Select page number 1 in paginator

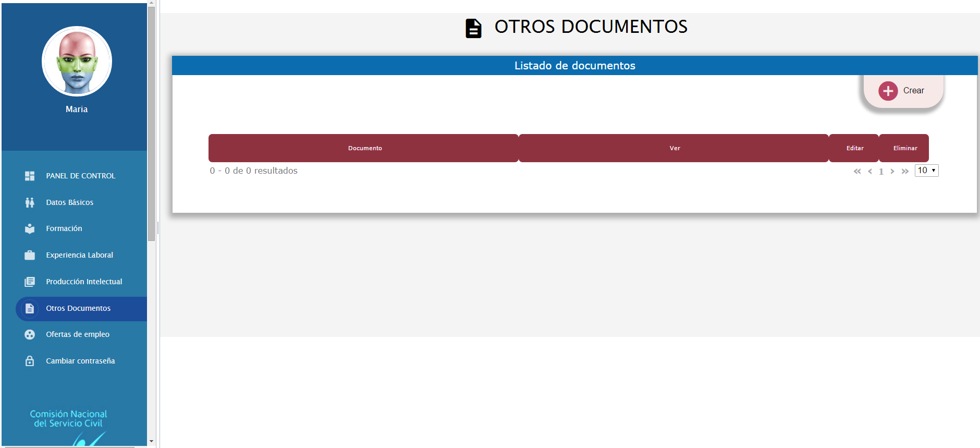point(881,171)
